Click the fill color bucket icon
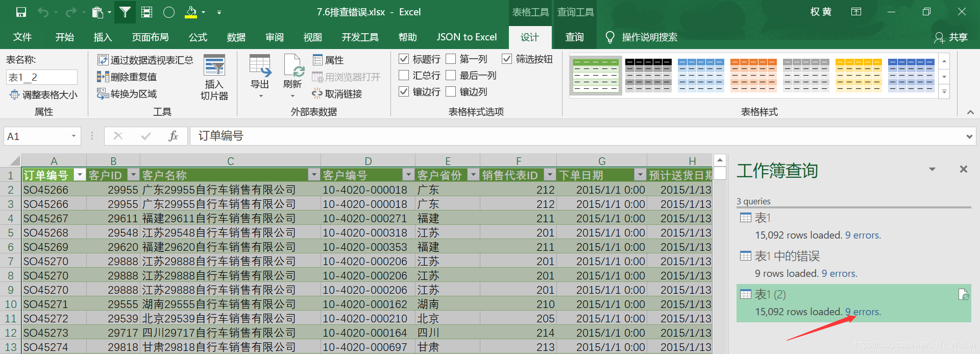This screenshot has height=354, width=980. coord(191,12)
